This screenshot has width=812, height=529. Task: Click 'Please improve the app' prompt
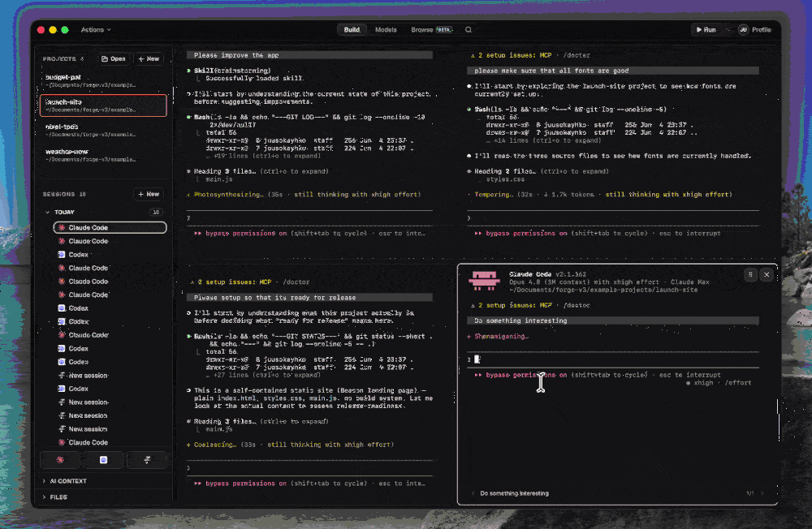[x=309, y=55]
